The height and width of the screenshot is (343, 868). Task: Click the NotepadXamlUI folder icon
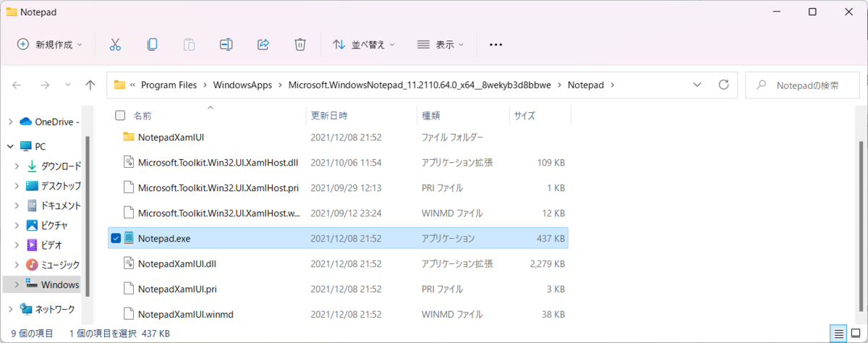(x=129, y=137)
